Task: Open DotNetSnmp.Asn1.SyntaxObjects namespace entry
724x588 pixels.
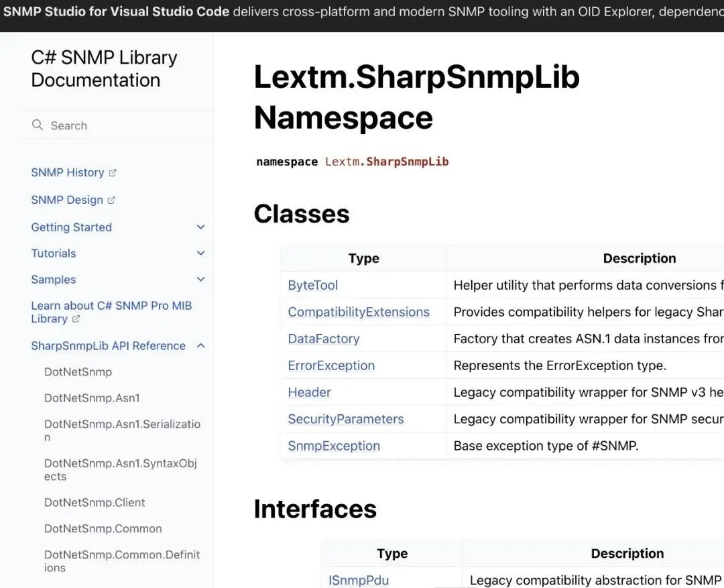Action: tap(121, 470)
